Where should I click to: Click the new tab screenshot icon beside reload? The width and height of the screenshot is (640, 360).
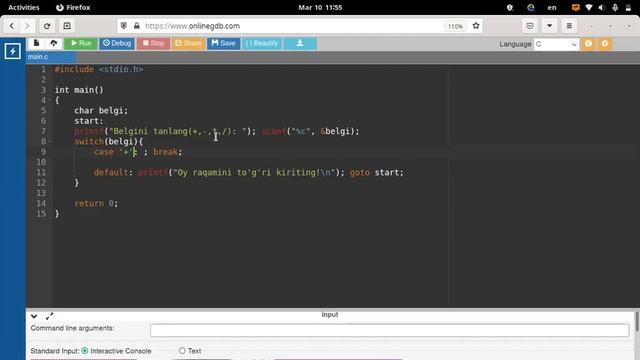(x=67, y=26)
